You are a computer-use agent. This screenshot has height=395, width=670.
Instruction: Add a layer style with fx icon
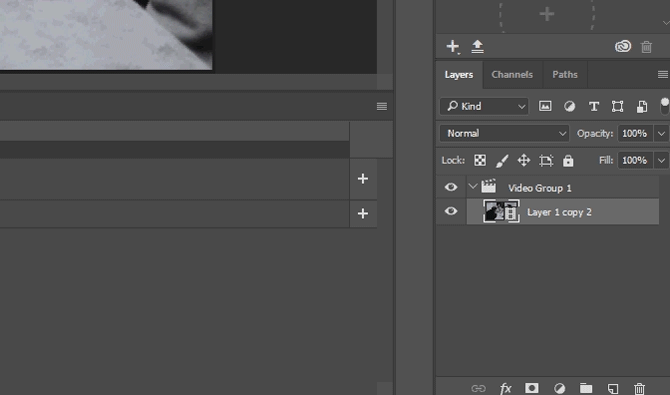pyautogui.click(x=505, y=388)
